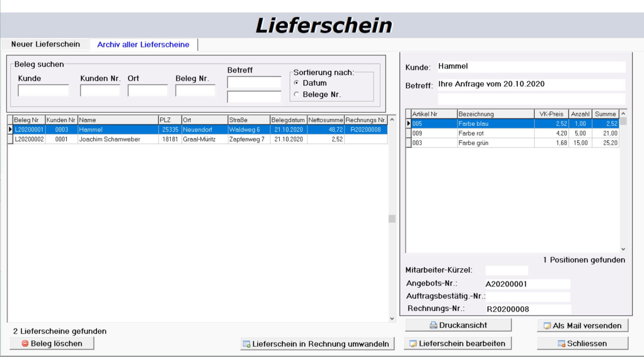
Task: Click the convert icon on Lieferschein in Rechnung umwandeln
Action: pyautogui.click(x=246, y=344)
